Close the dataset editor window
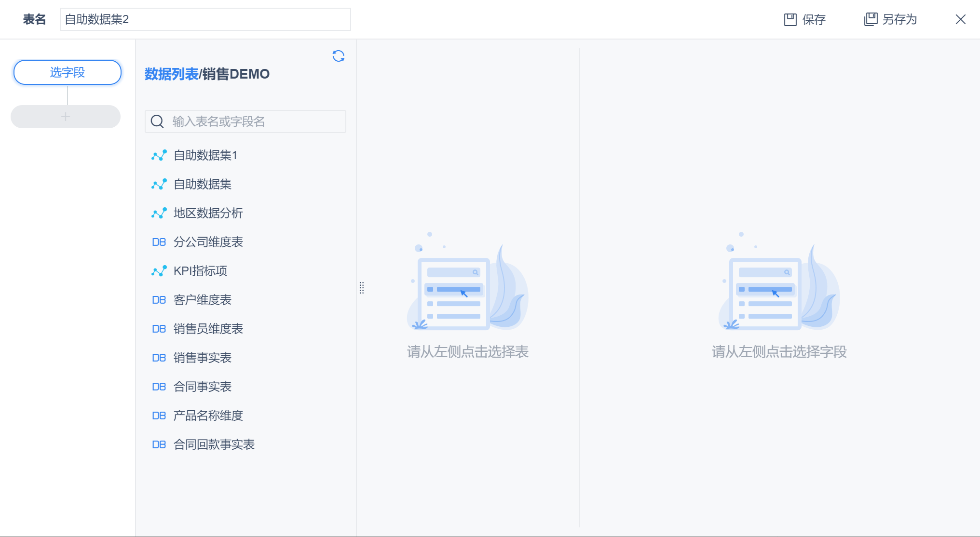The image size is (980, 537). (x=960, y=19)
